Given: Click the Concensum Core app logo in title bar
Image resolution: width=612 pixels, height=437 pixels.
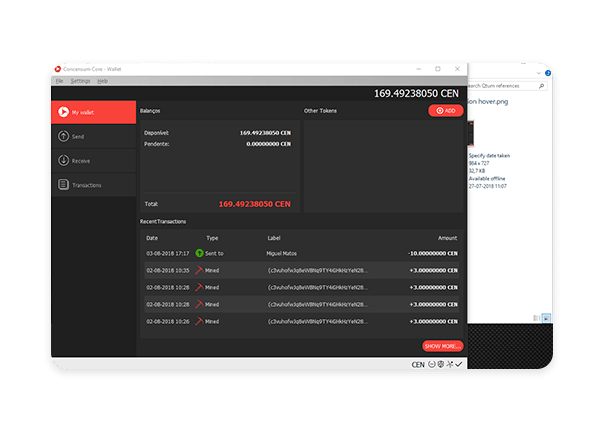Looking at the screenshot, I should [x=58, y=69].
